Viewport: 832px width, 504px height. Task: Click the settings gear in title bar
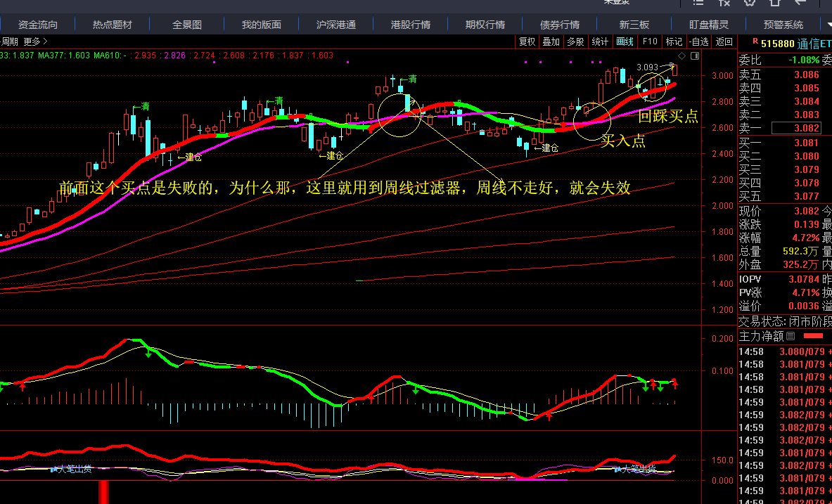(x=749, y=2)
